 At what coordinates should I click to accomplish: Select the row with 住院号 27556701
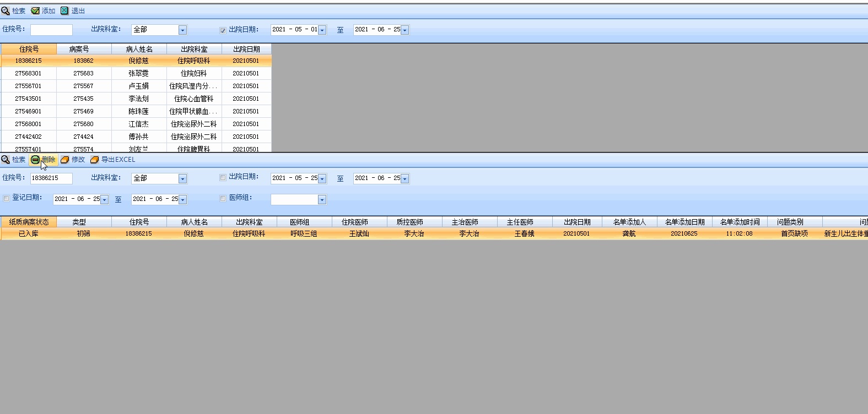coord(136,86)
